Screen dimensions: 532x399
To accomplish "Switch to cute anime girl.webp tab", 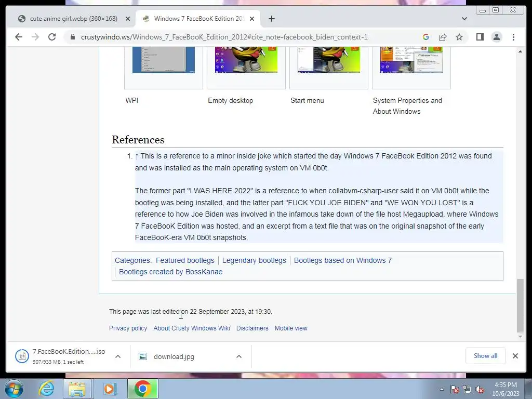I will point(74,19).
